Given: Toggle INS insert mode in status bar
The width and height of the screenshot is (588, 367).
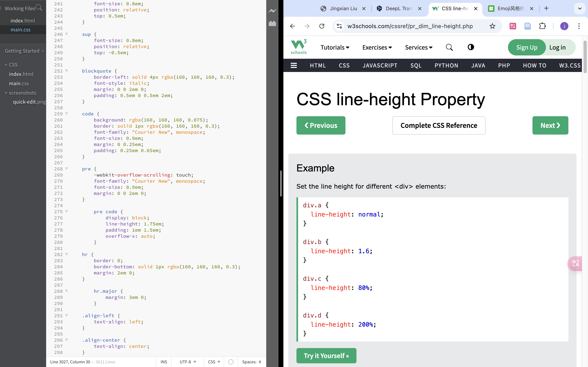Looking at the screenshot, I should (164, 362).
